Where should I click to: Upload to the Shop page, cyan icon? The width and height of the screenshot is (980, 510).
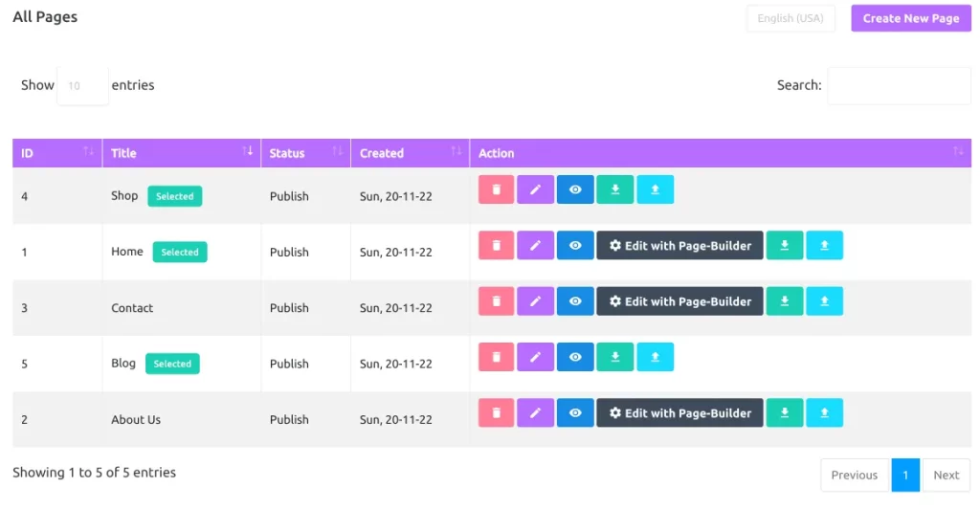pyautogui.click(x=655, y=189)
